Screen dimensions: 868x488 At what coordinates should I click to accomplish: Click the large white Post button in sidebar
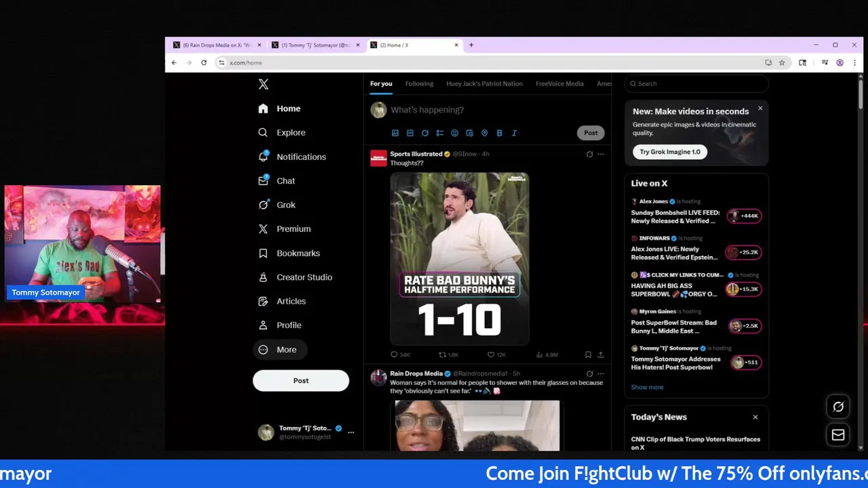(301, 381)
